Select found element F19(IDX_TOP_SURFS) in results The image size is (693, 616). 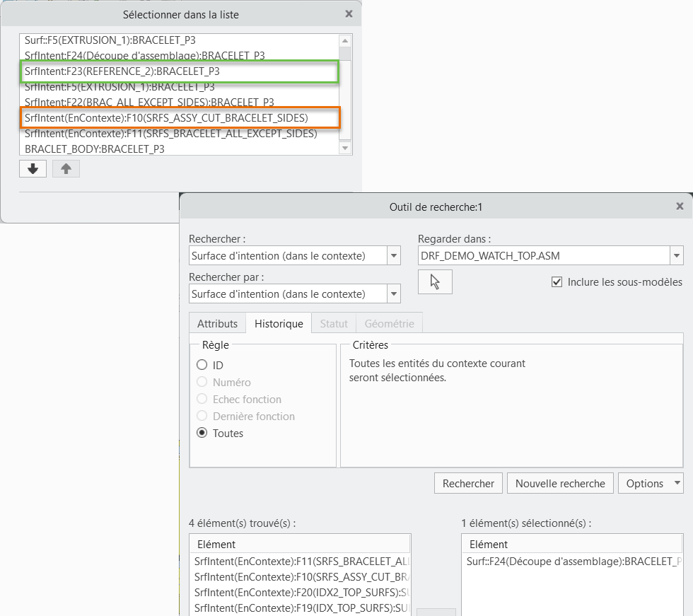(x=301, y=608)
